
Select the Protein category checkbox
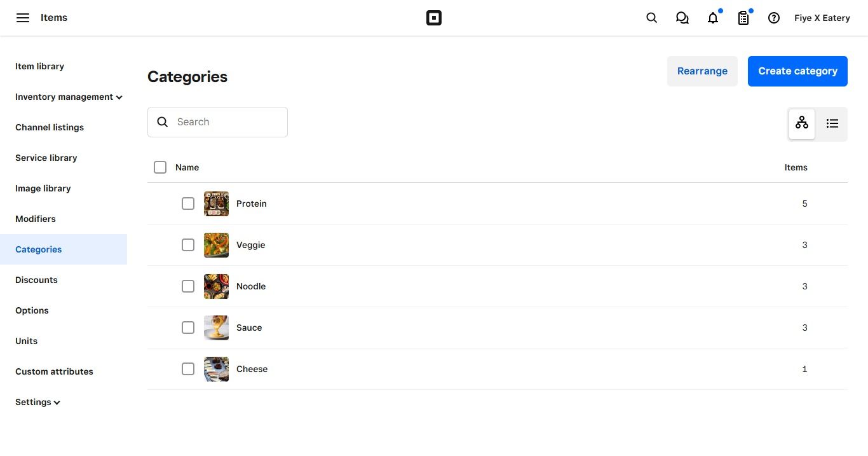point(188,204)
